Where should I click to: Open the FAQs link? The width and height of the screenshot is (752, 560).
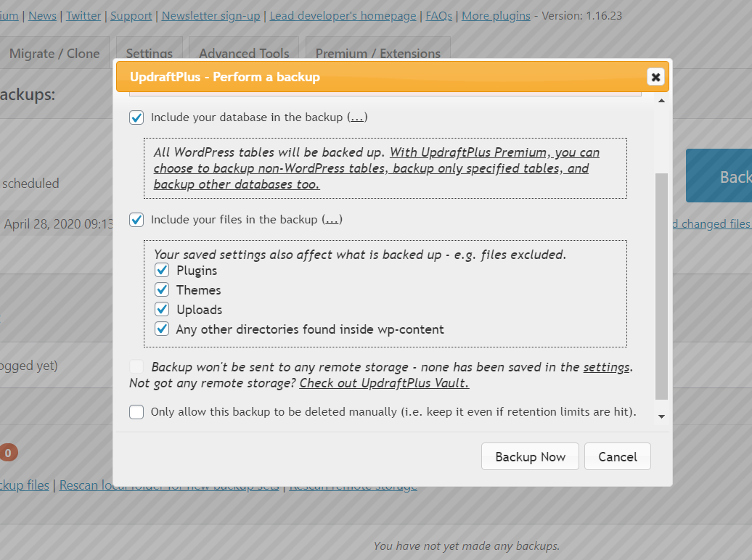point(439,16)
